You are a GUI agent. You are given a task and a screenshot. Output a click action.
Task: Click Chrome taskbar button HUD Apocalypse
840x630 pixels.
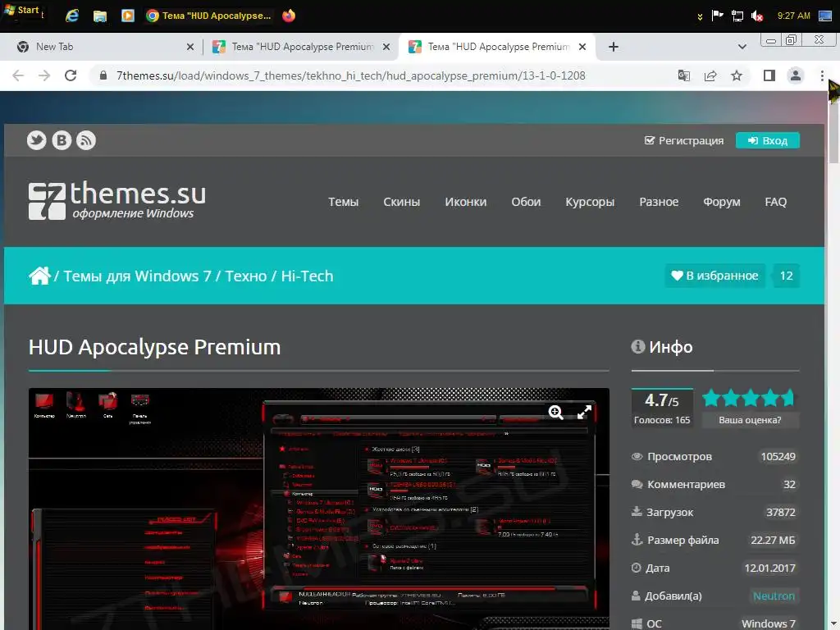pos(209,16)
